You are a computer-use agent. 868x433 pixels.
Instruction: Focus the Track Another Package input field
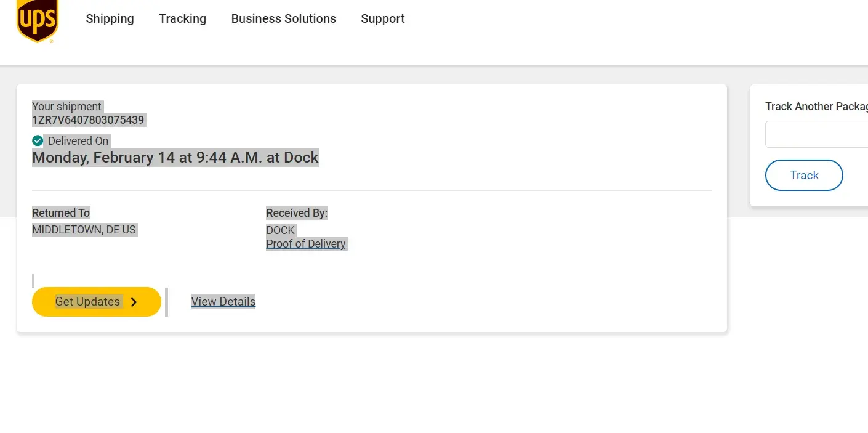[x=816, y=134]
